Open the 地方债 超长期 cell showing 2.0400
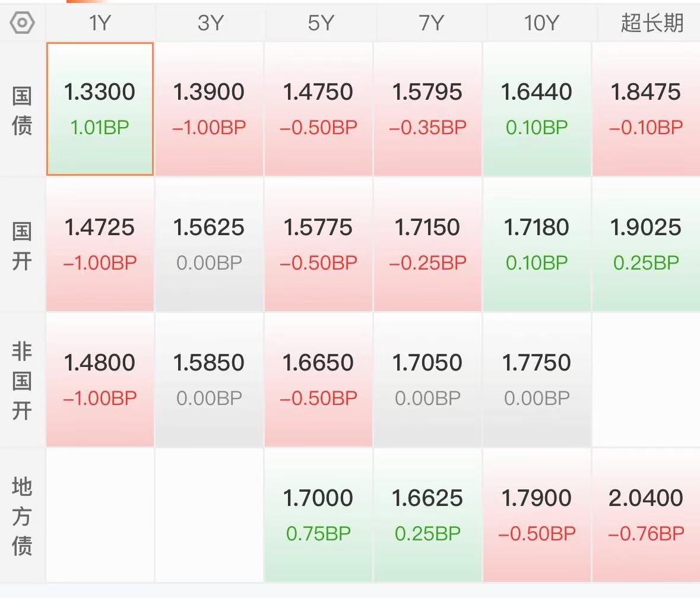Screen dimensions: 700x598 647,515
